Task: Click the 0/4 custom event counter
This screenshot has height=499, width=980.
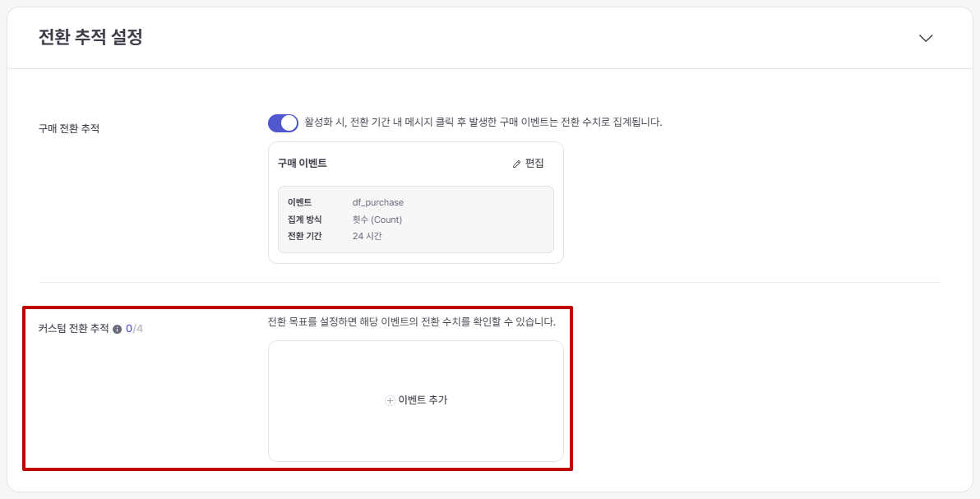Action: pyautogui.click(x=134, y=329)
